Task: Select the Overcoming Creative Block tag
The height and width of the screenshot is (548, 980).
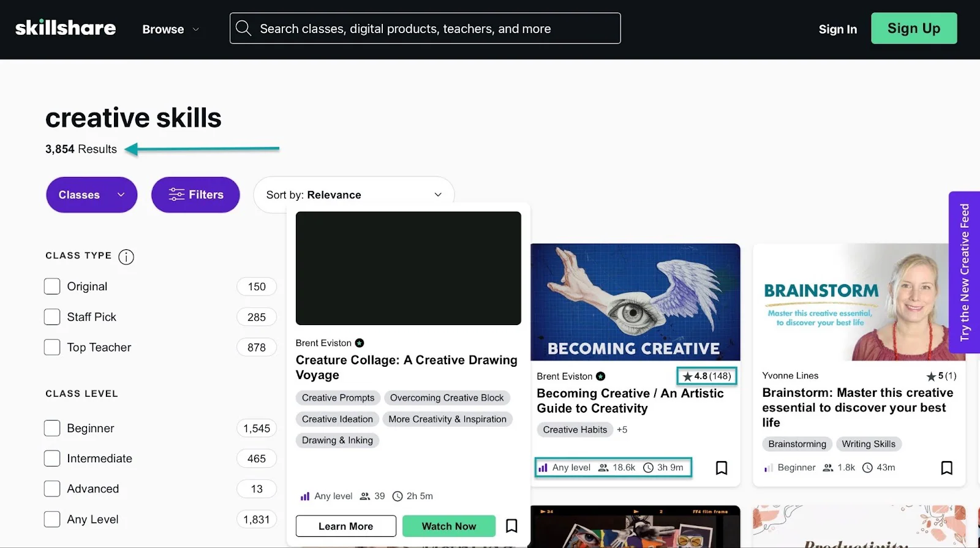Action: [447, 398]
